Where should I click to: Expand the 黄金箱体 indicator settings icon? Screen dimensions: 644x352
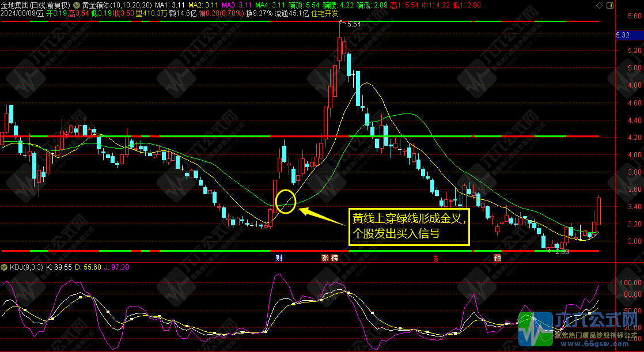click(x=77, y=5)
